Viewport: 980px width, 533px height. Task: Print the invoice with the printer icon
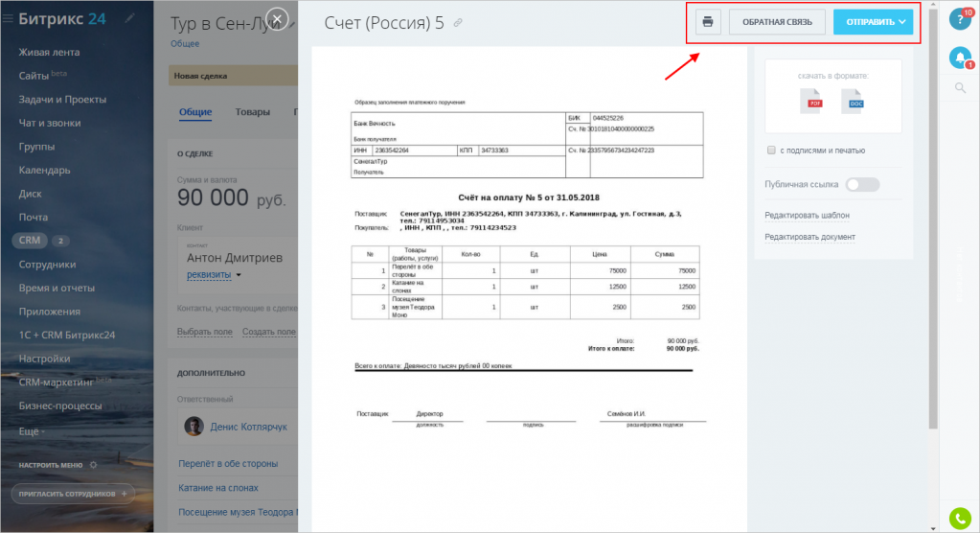click(x=708, y=22)
